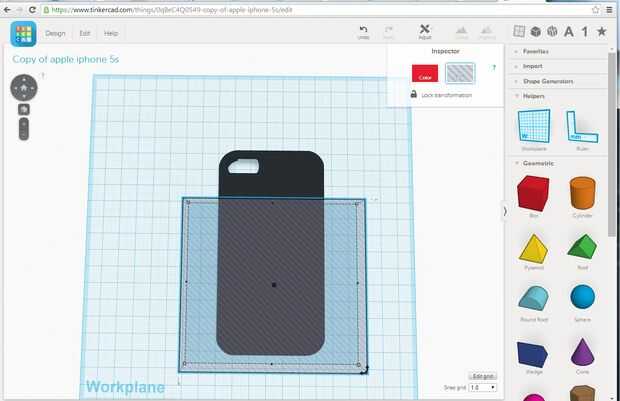Select the brown polygon shape at bottom
Screen dimensions: 620x401
[x=582, y=393]
